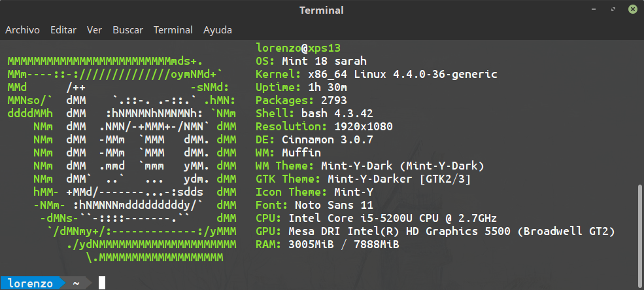Click the terminal cursor block
644x290 pixels.
(102, 283)
